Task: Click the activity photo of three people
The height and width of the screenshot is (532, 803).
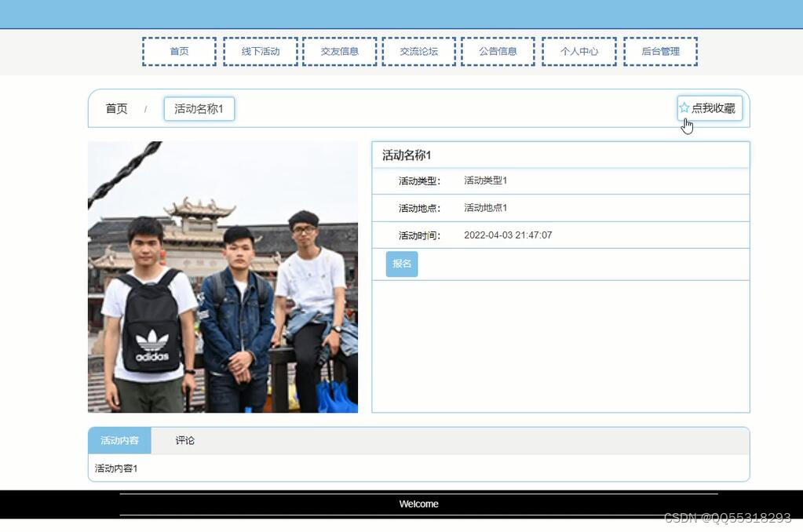Action: coord(222,276)
